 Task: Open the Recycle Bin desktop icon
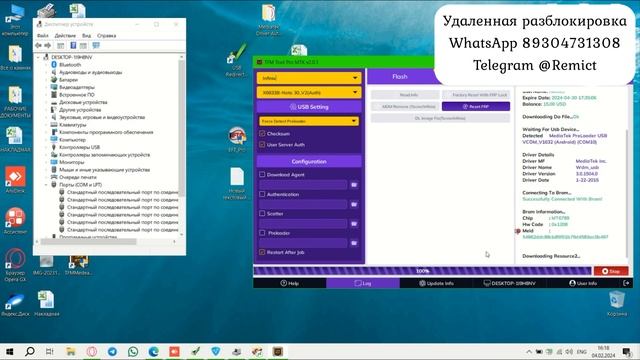pyautogui.click(x=616, y=303)
